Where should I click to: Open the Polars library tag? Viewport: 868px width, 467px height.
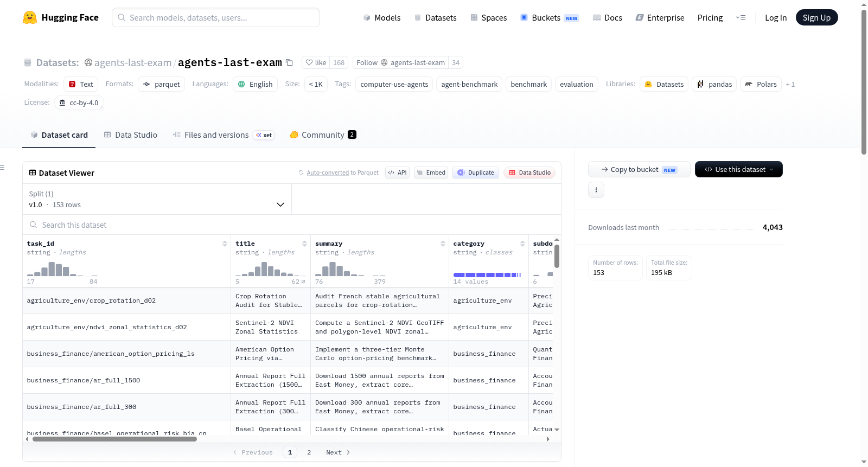(761, 84)
